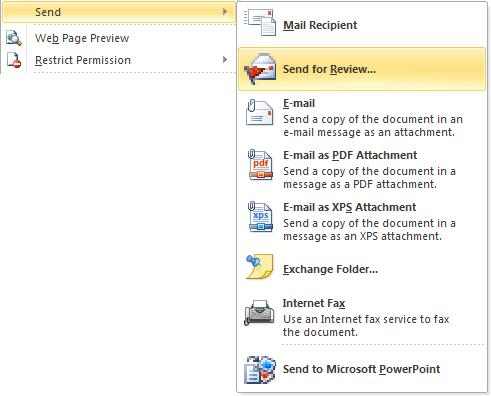The image size is (491, 396).
Task: Open the Send menu entry
Action: point(119,12)
